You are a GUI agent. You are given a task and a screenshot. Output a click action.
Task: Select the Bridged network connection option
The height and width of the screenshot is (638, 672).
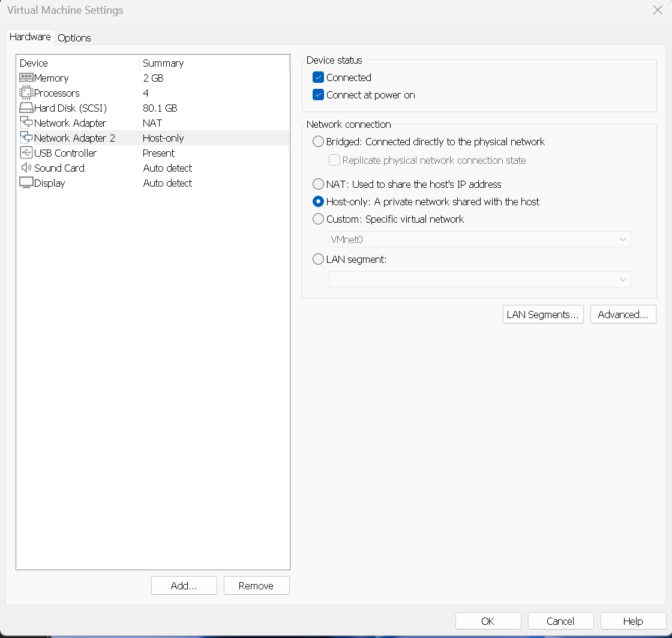click(x=318, y=142)
